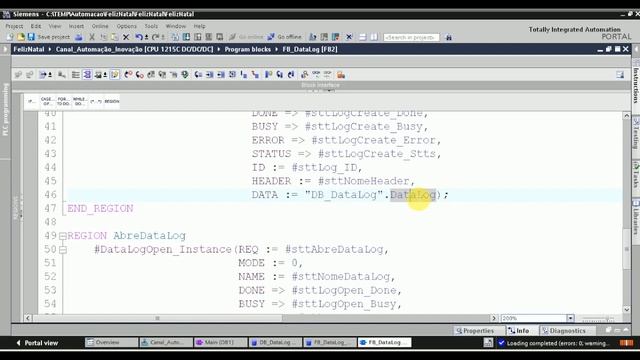Screen dimensions: 640x360
Task: Click the New project icon
Action: coord(10,37)
